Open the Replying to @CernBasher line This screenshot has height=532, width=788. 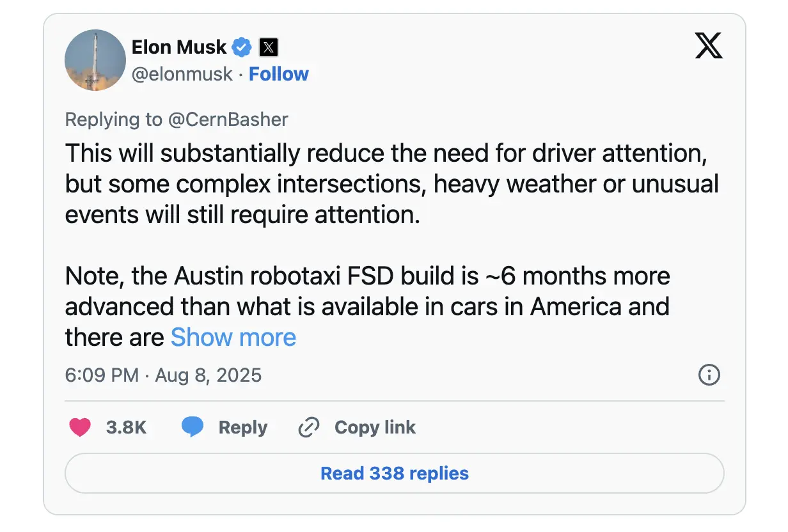(177, 119)
